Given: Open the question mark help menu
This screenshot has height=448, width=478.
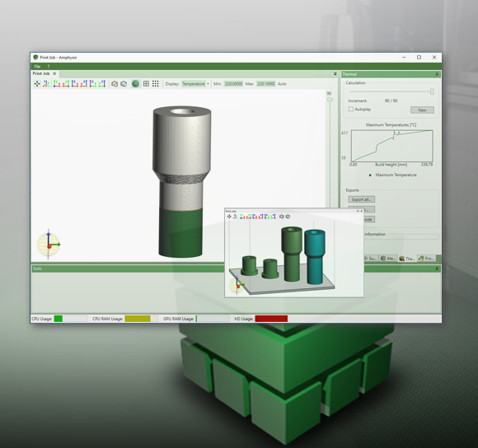Looking at the screenshot, I should click(48, 67).
